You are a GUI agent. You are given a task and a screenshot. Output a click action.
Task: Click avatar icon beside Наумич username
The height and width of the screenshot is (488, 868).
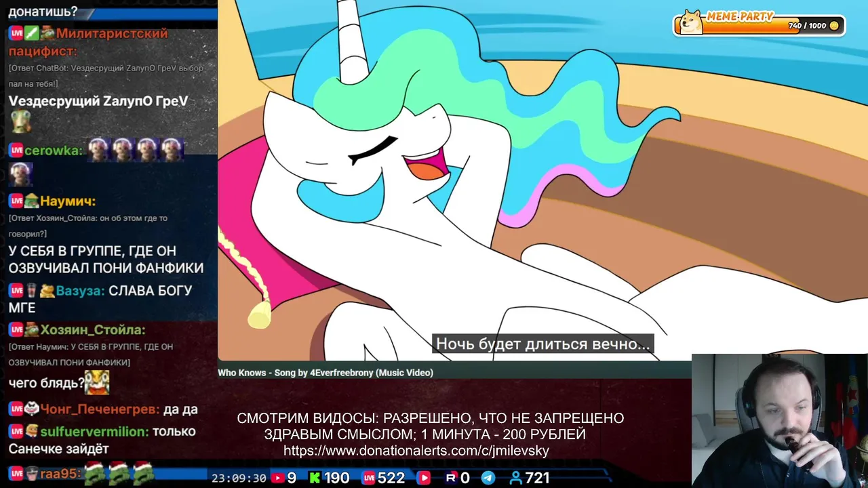pos(32,201)
